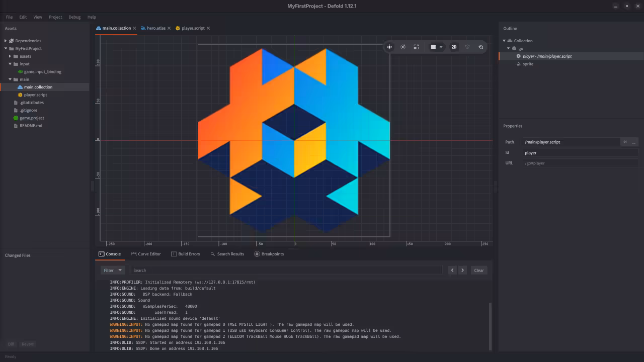Click the Revert button in Changed Files

click(x=28, y=344)
